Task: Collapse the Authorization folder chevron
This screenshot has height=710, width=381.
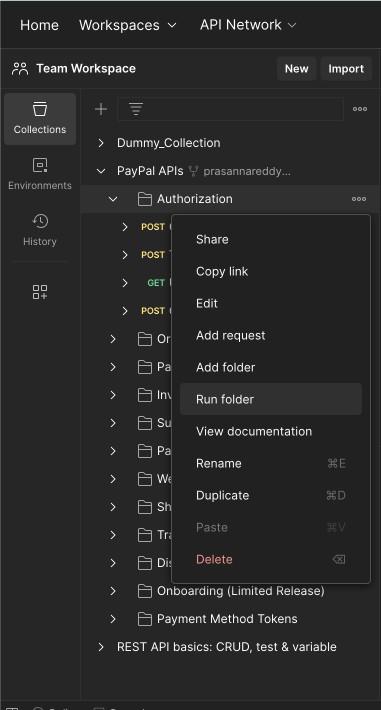Action: coord(113,199)
